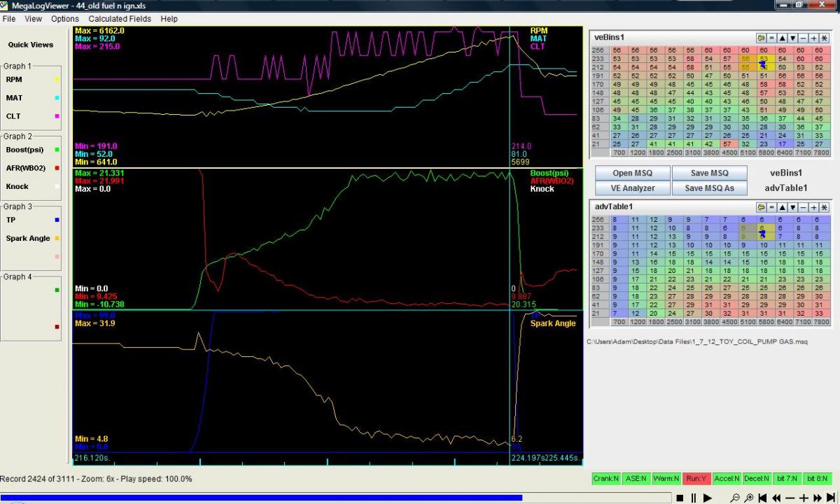Click the decrement down arrow on advTable1
840x504 pixels.
click(792, 207)
